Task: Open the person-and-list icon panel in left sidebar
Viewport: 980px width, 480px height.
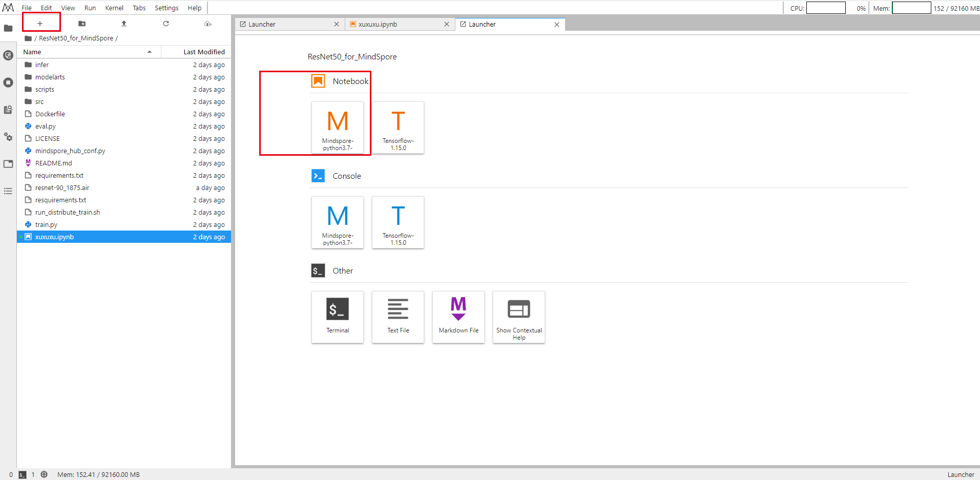Action: click(x=8, y=110)
